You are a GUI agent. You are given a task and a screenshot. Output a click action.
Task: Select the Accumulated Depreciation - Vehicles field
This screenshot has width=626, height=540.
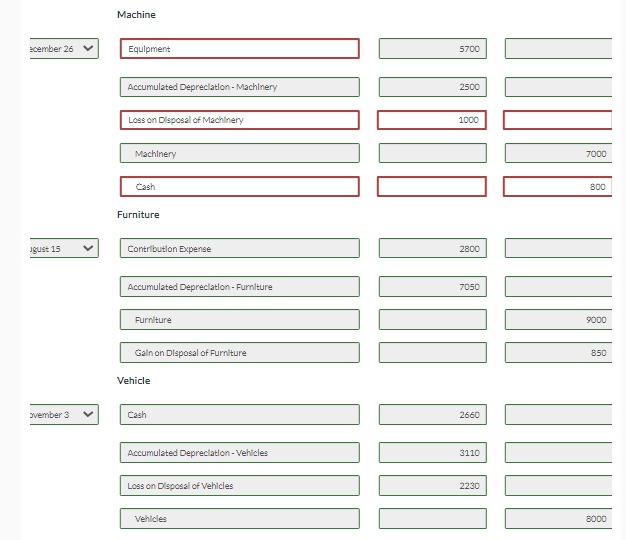tap(240, 453)
